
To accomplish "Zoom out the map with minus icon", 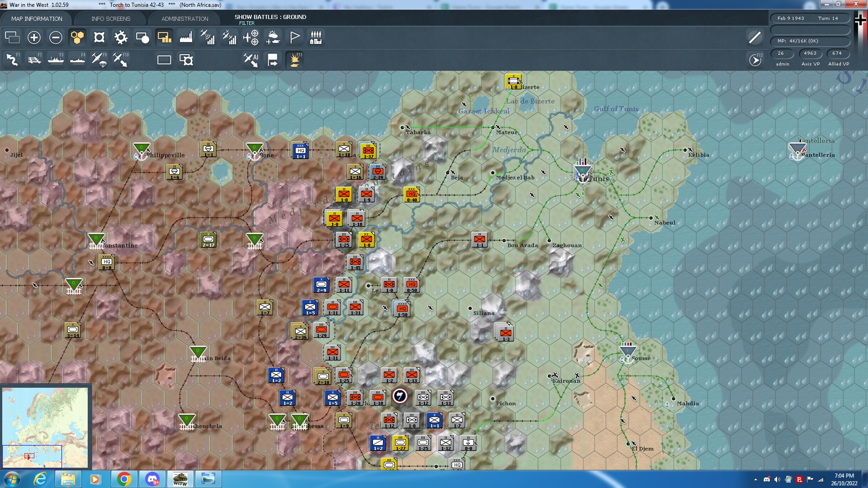I will [x=56, y=38].
